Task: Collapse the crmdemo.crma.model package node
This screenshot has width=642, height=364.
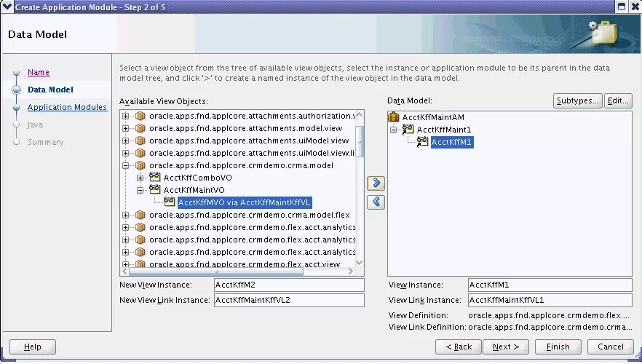Action: pyautogui.click(x=126, y=165)
